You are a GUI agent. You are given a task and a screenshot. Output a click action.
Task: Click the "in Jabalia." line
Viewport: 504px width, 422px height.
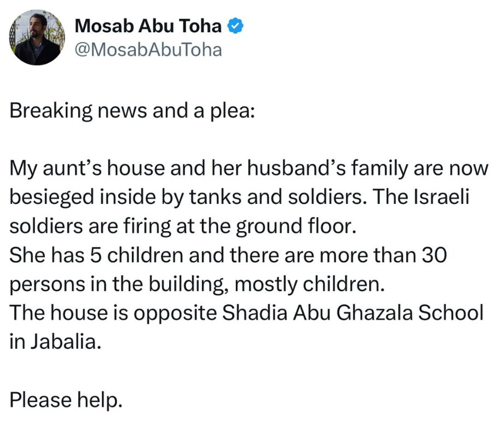pos(56,342)
